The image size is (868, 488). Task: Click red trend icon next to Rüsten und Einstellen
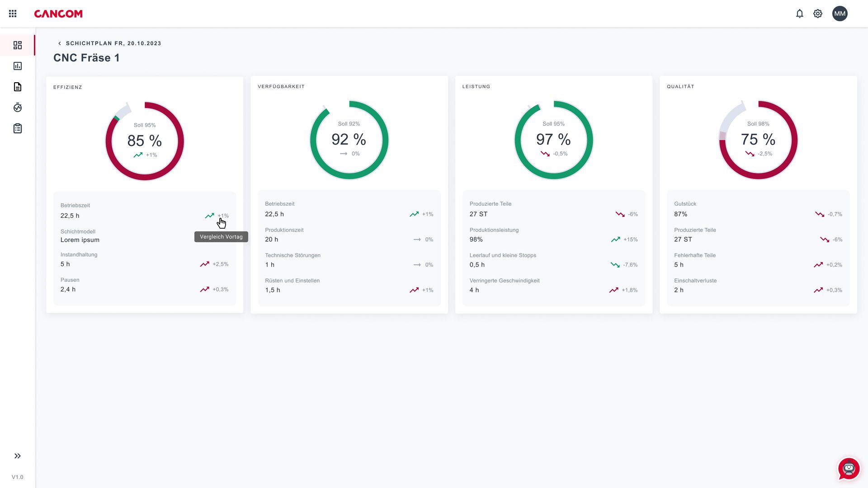[415, 290]
